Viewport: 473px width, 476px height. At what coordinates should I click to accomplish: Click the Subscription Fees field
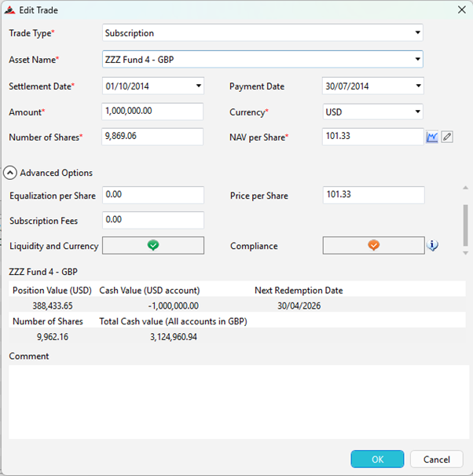click(153, 220)
